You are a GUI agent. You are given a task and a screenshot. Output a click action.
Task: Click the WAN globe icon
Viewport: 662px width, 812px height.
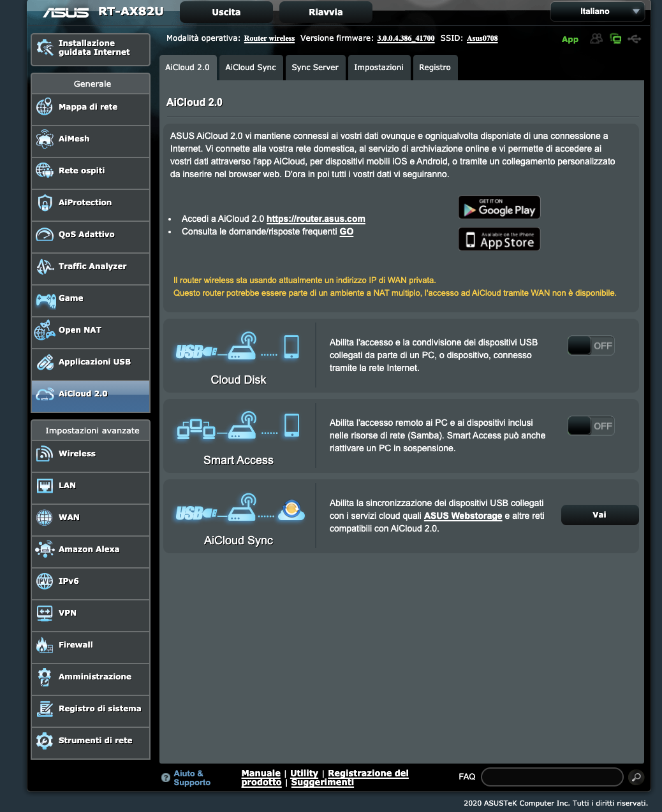click(x=45, y=518)
